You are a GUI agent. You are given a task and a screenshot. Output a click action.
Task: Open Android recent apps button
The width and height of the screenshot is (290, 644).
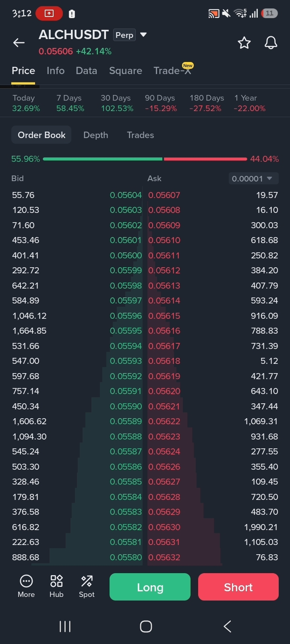pos(65,626)
